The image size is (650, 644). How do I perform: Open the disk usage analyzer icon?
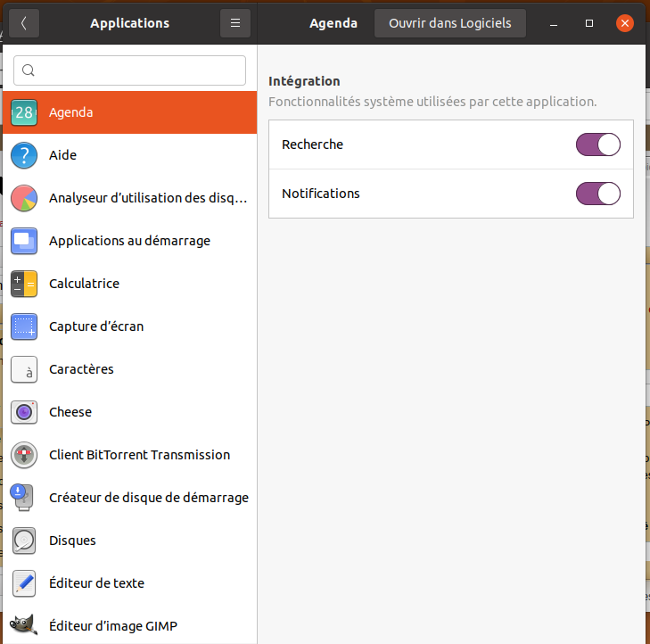click(x=24, y=198)
